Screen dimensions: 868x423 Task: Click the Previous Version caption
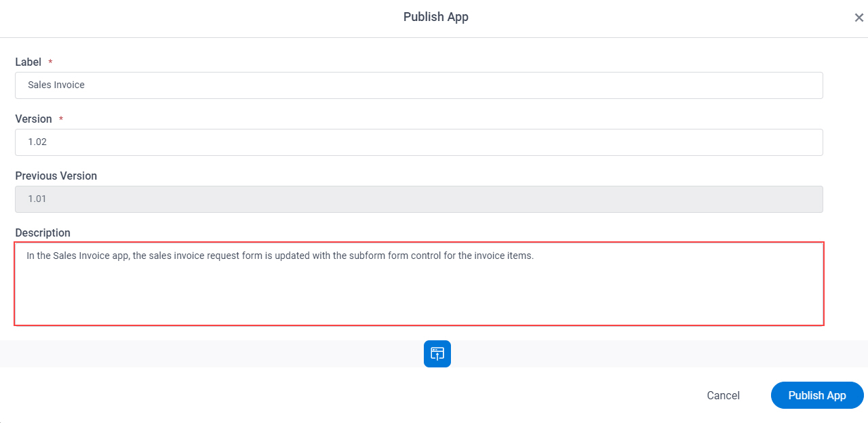click(56, 176)
